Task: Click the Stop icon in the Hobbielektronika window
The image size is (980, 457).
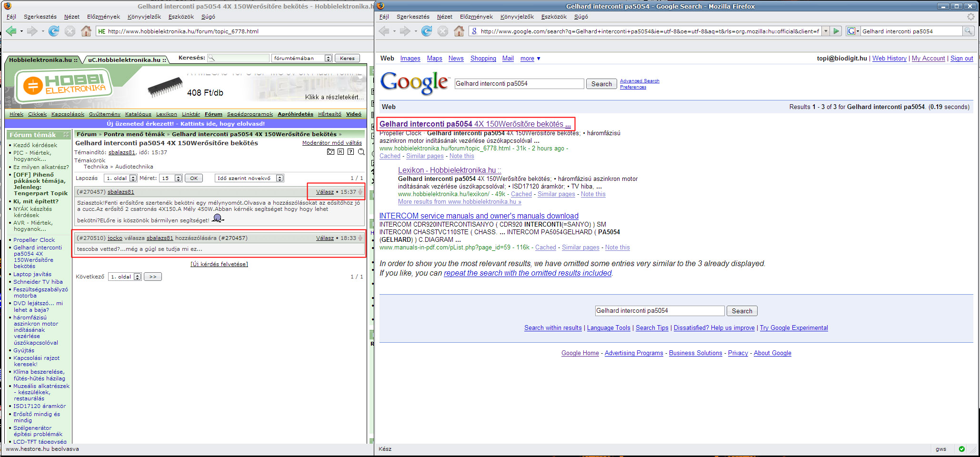Action: [70, 31]
